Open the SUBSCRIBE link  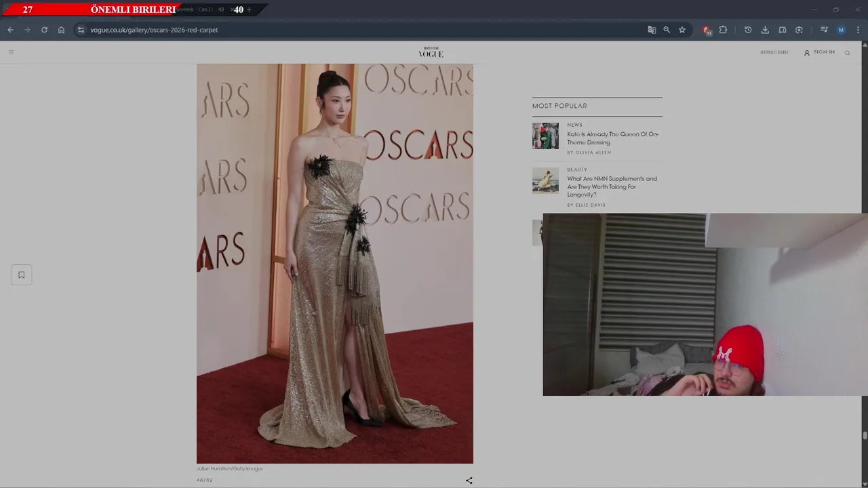[x=774, y=52]
